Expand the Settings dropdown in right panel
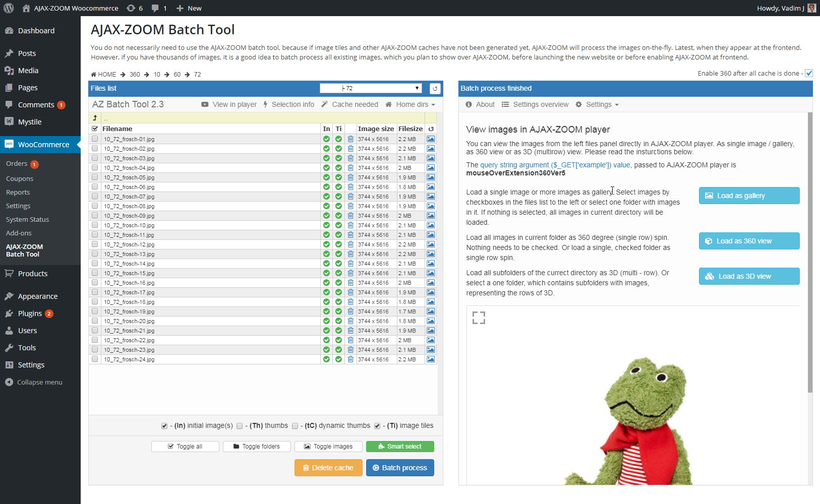Screen dimensions: 820x504 (x=597, y=104)
